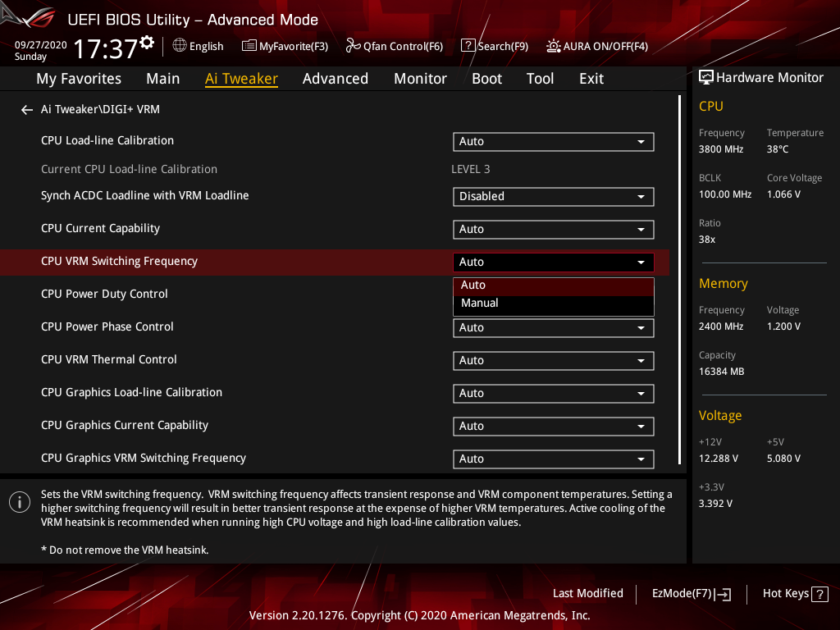Click the MyFavorite(F3) label
Screen dimensions: 840x630
tap(294, 46)
